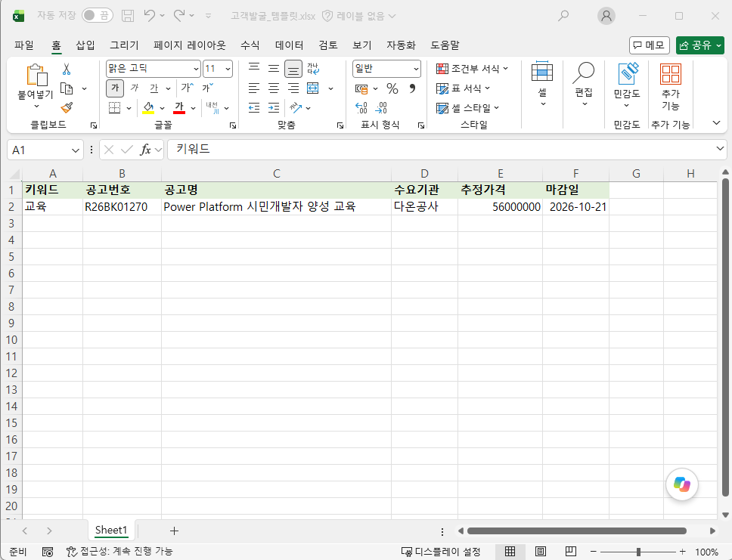The width and height of the screenshot is (732, 560).
Task: Toggle bold formatting (가)
Action: pos(115,88)
